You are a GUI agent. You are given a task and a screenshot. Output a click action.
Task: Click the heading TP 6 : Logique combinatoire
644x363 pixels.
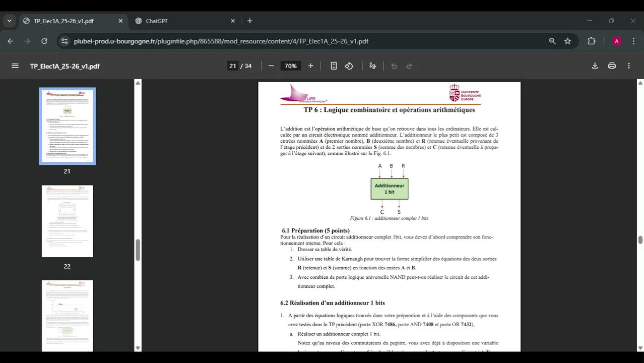(389, 110)
